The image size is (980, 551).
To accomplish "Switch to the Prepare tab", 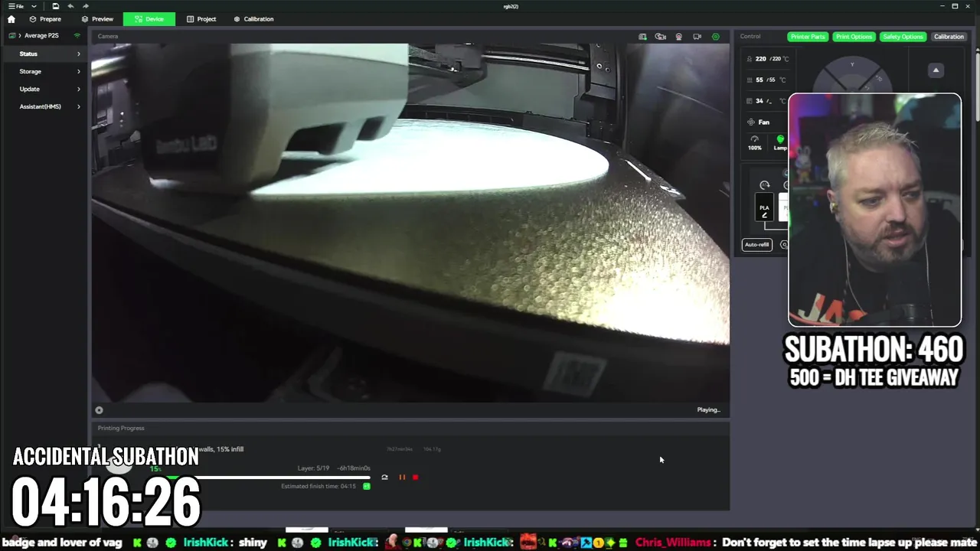I will pos(45,19).
